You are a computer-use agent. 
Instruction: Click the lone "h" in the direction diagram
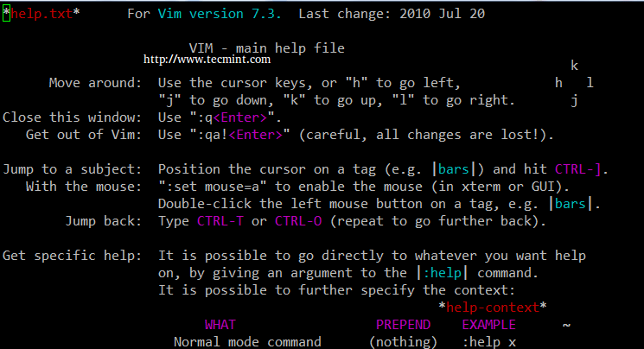(x=559, y=83)
